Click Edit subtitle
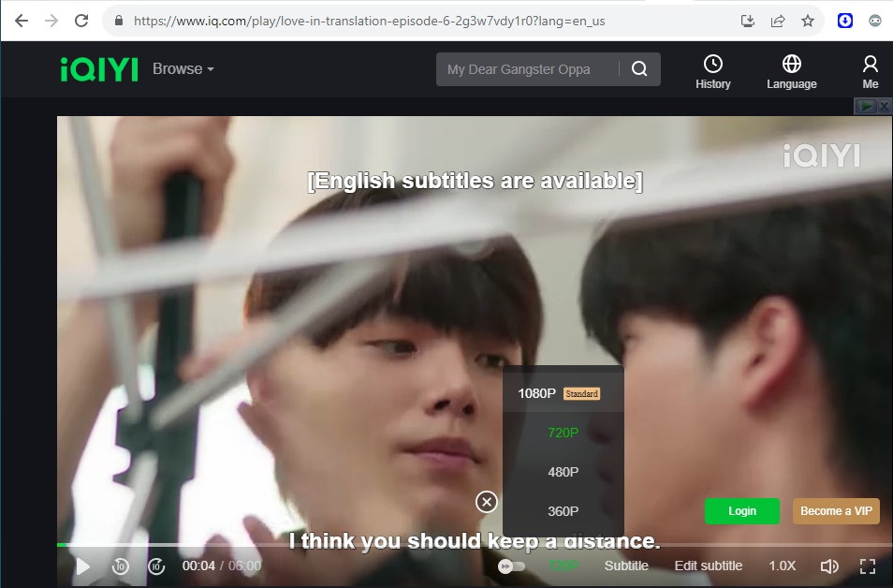Screen dimensions: 893x588 709,566
